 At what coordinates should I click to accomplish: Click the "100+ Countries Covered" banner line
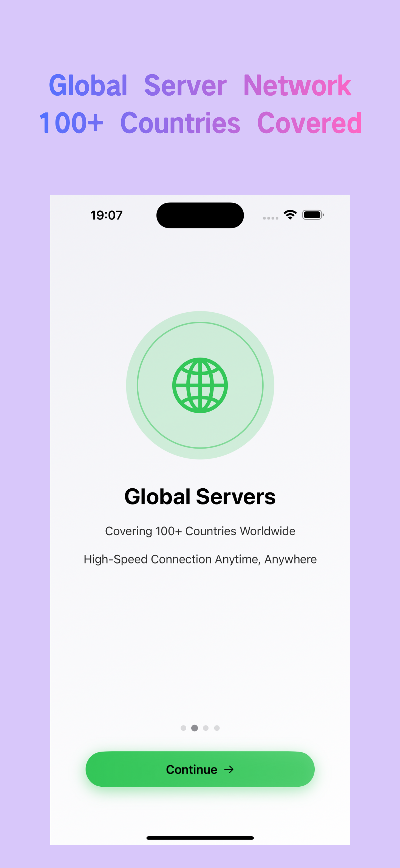200,123
